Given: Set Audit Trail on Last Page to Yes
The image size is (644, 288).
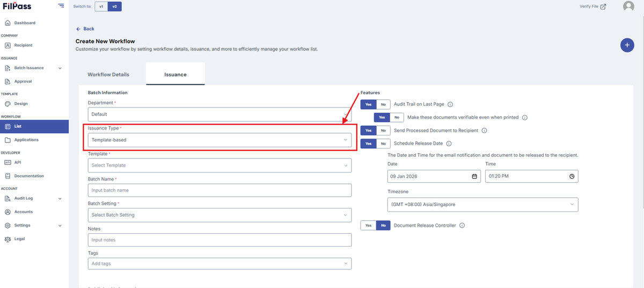Looking at the screenshot, I should click(368, 105).
